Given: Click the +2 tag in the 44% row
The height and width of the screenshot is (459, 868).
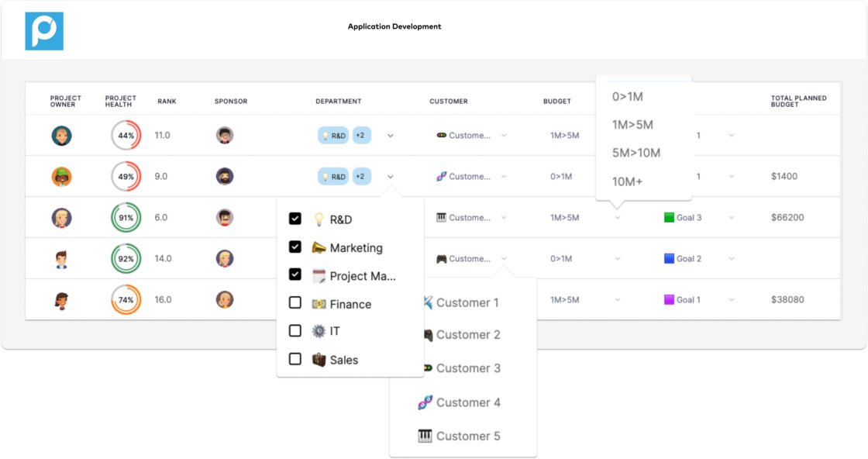Looking at the screenshot, I should click(x=360, y=135).
